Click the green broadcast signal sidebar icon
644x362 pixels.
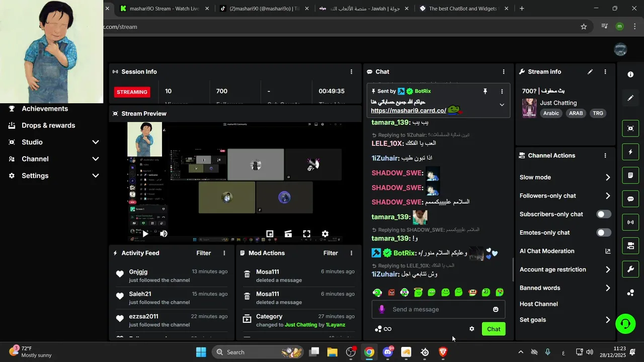coord(630,222)
